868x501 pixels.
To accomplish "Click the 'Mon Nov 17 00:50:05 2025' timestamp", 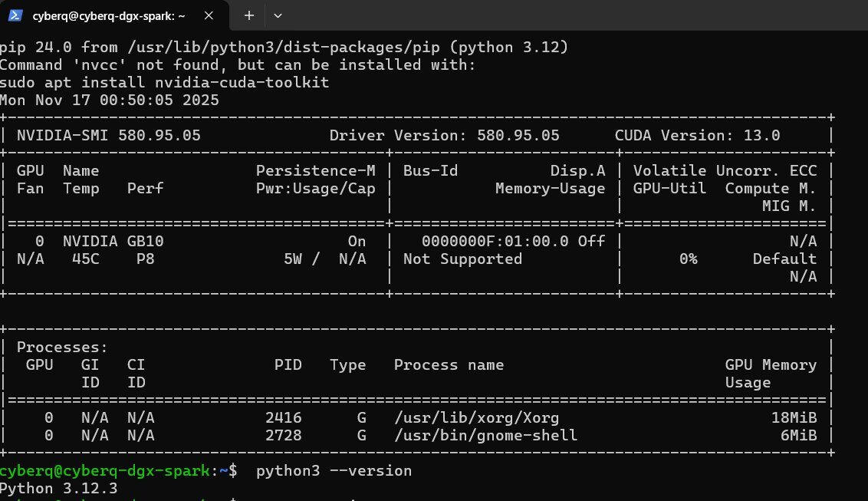I will click(x=109, y=100).
